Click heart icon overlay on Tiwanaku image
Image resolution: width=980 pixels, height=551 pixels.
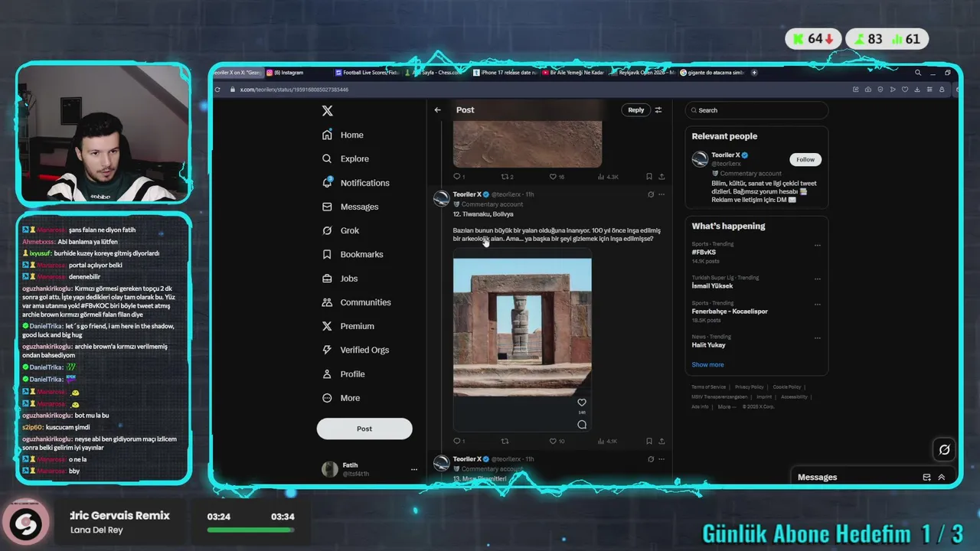click(582, 403)
